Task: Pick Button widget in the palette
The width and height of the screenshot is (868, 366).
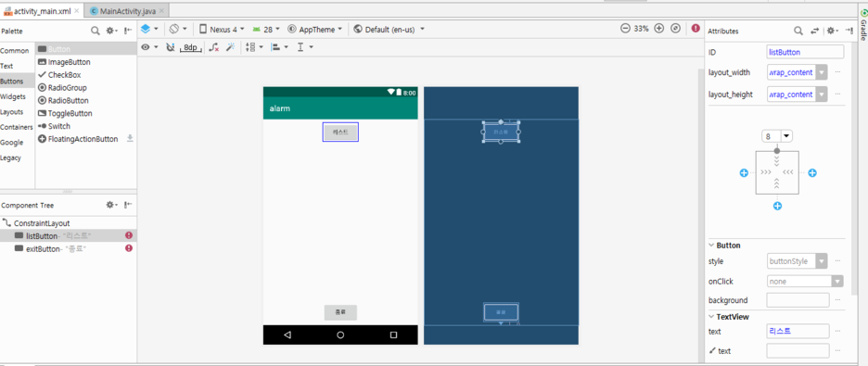Action: (x=86, y=49)
